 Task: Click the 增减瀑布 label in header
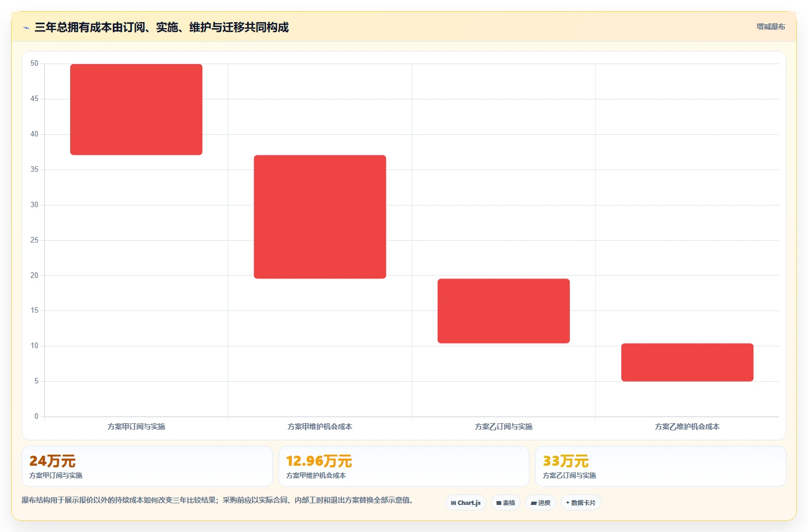pos(770,27)
